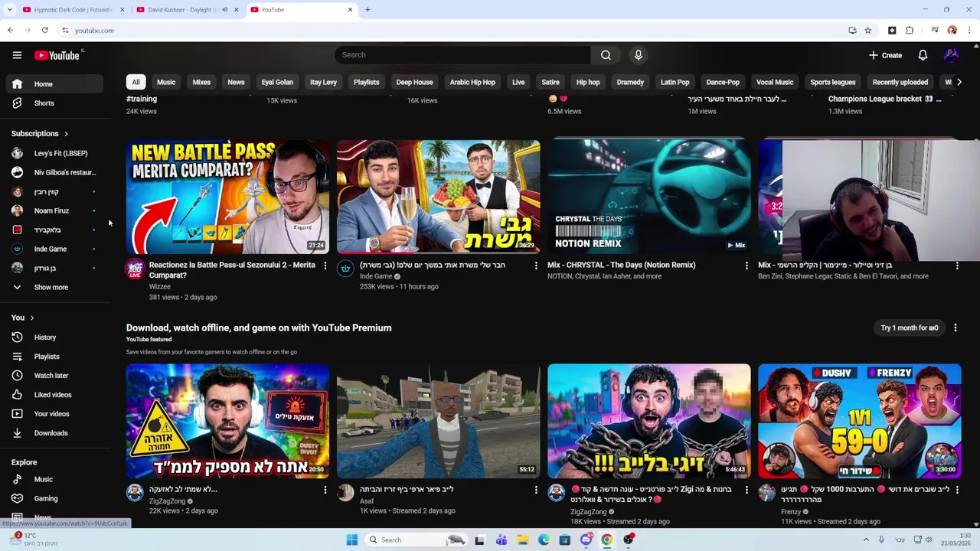Click the search magnifier button
980x551 pixels.
(606, 55)
